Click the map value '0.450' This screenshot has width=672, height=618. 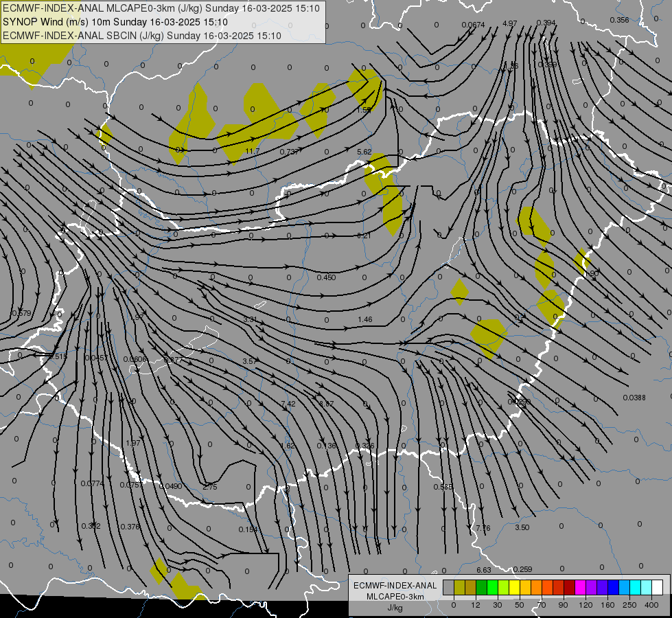pos(326,277)
